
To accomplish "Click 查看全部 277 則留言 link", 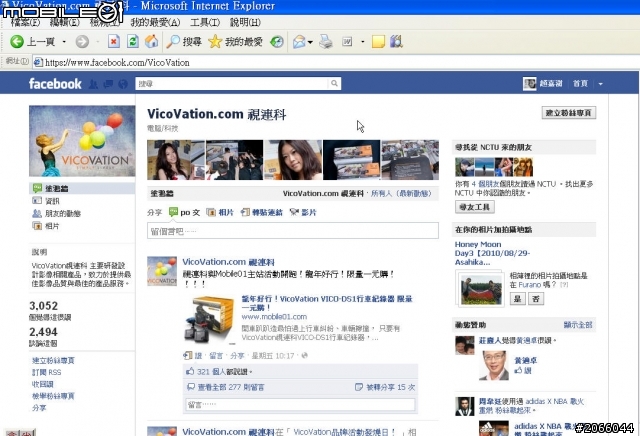I will [231, 387].
